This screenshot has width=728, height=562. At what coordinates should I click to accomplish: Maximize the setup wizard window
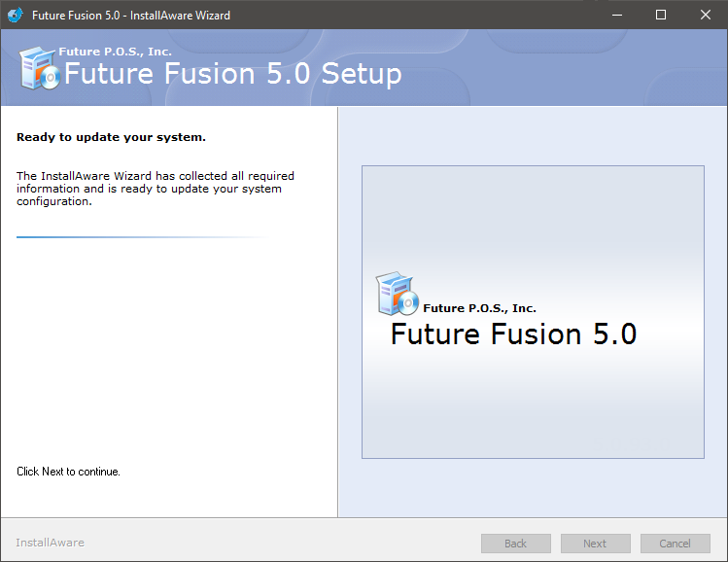(661, 15)
